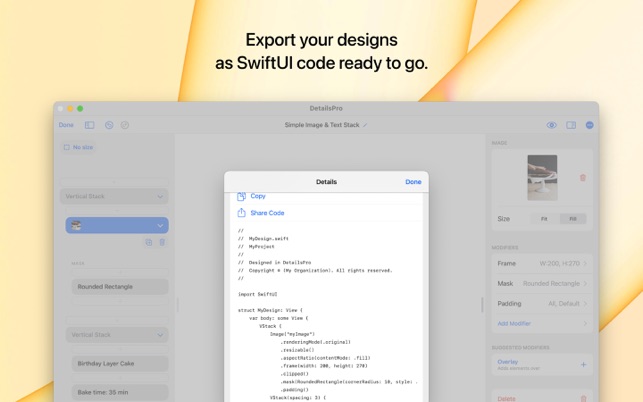Select the Fit size option
The width and height of the screenshot is (643, 402).
click(544, 219)
